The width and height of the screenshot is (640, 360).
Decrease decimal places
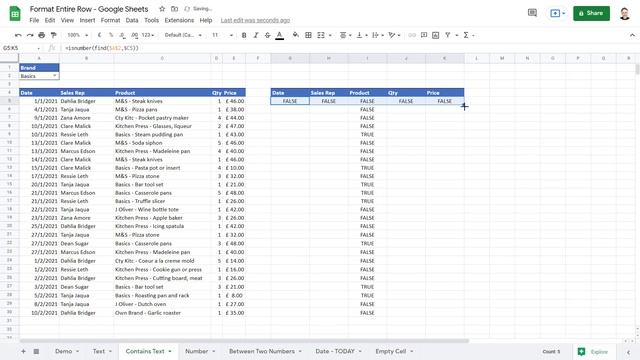pyautogui.click(x=122, y=36)
